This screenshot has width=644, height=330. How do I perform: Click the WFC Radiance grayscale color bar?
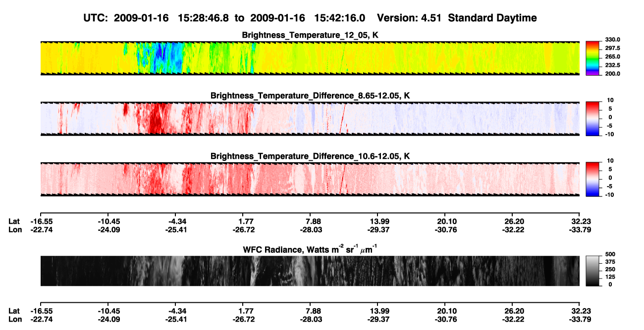pyautogui.click(x=593, y=270)
